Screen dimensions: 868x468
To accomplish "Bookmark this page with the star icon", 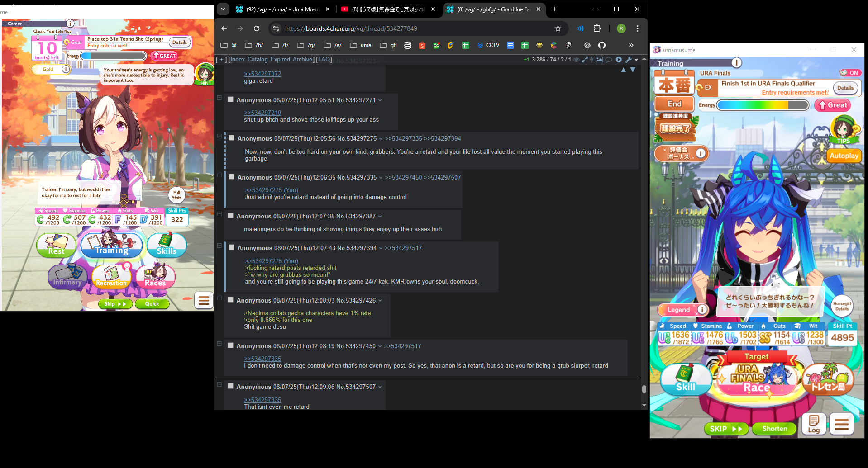I will point(558,28).
